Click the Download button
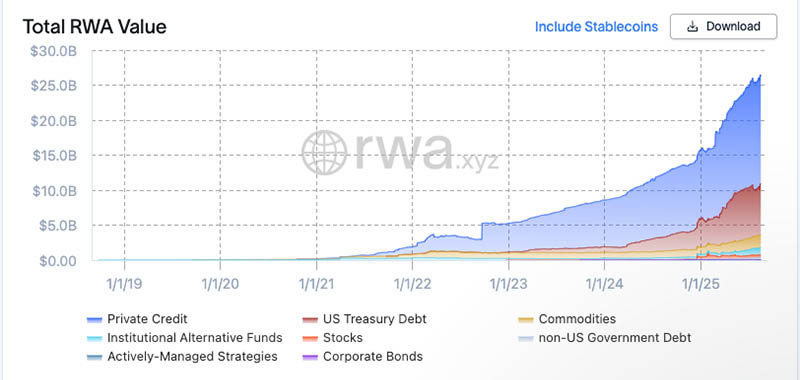The height and width of the screenshot is (380, 800). click(x=723, y=27)
